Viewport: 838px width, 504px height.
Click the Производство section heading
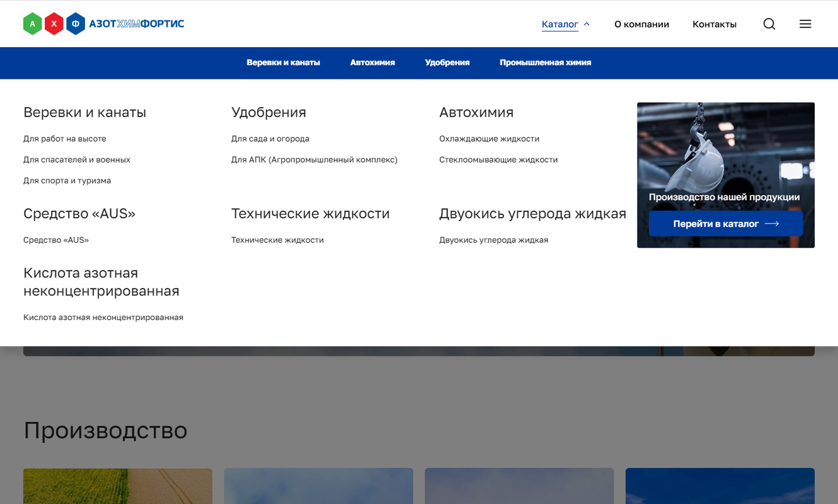tap(105, 430)
